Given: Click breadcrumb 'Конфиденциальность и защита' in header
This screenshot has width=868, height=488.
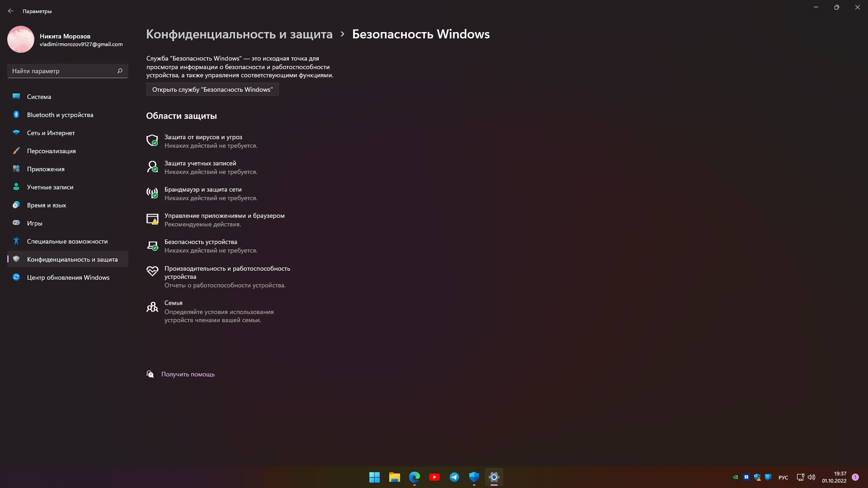Looking at the screenshot, I should pos(239,34).
